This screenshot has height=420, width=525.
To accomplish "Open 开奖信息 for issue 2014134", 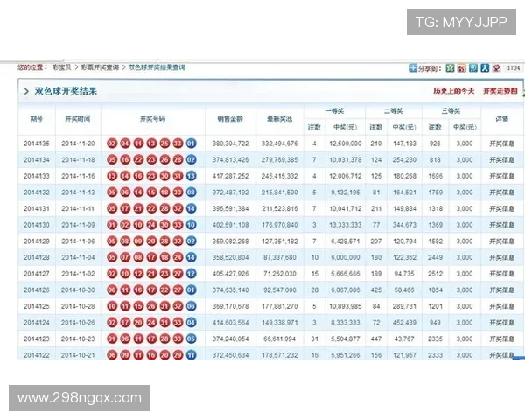I will [501, 160].
